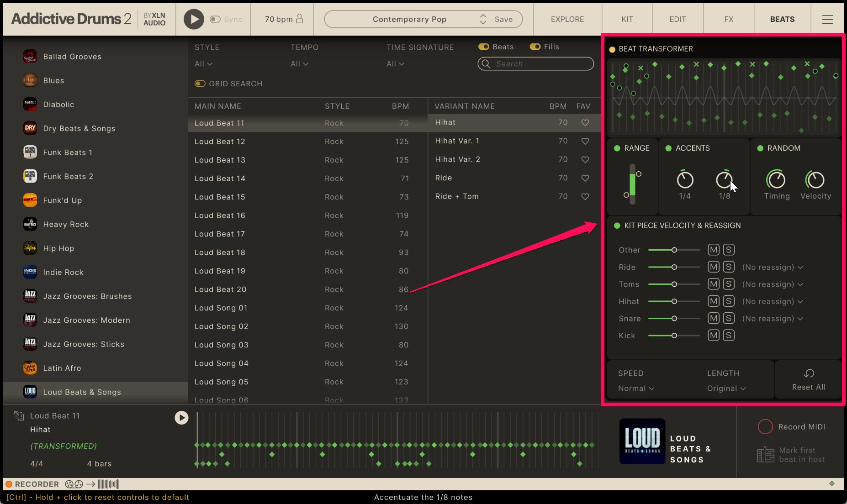The height and width of the screenshot is (504, 847).
Task: Toggle the ACCENTS enable dot
Action: (668, 148)
